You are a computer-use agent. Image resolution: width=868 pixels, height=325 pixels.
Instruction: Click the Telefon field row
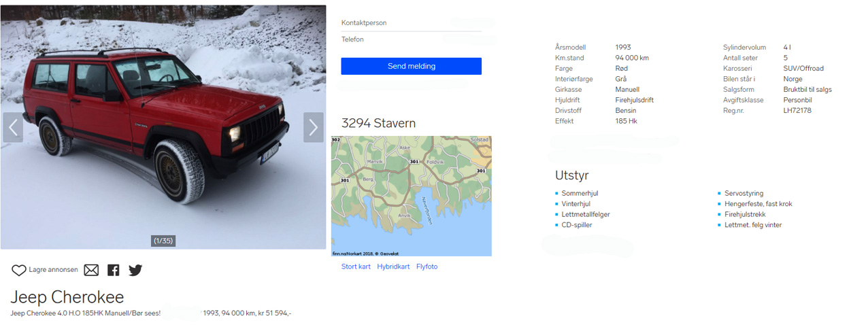411,39
